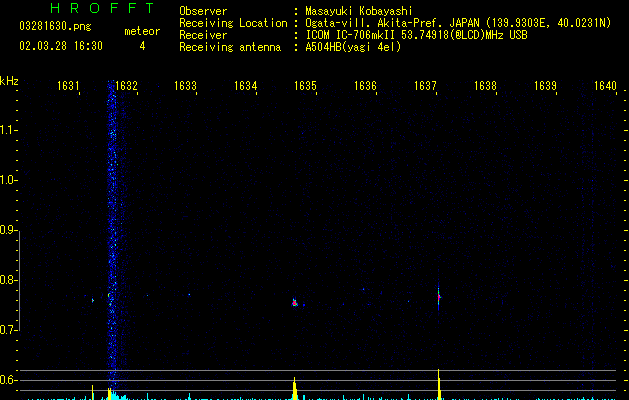Click the Observer name Masayuki Kobayashi
629x400 pixels.
tap(359, 11)
